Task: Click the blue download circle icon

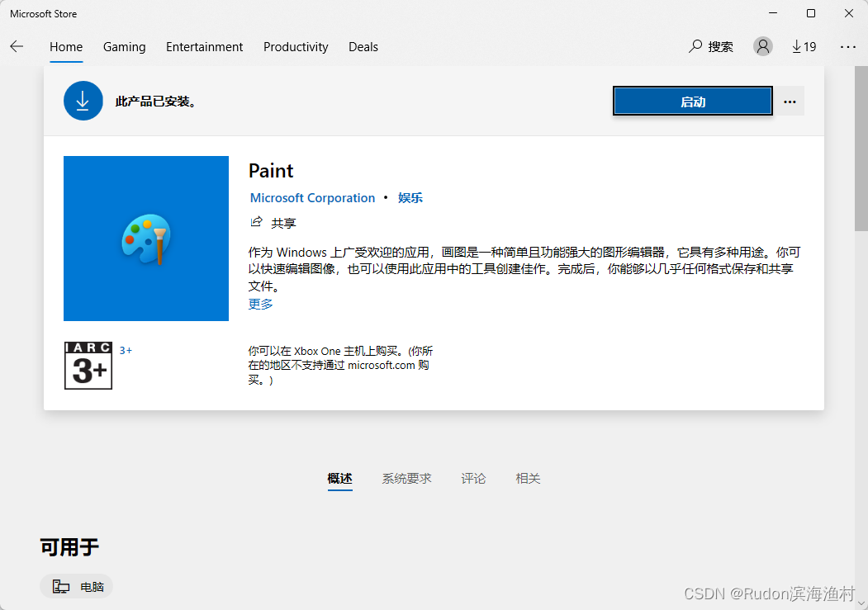Action: pyautogui.click(x=83, y=101)
